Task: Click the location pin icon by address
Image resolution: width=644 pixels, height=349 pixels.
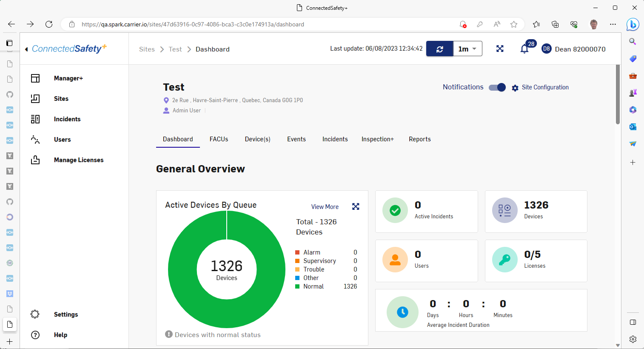Action: [166, 100]
